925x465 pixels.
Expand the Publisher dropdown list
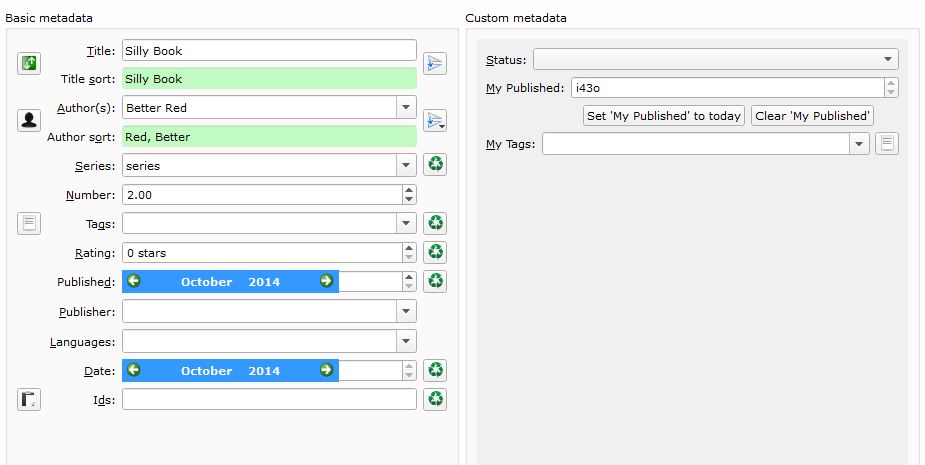click(x=406, y=312)
